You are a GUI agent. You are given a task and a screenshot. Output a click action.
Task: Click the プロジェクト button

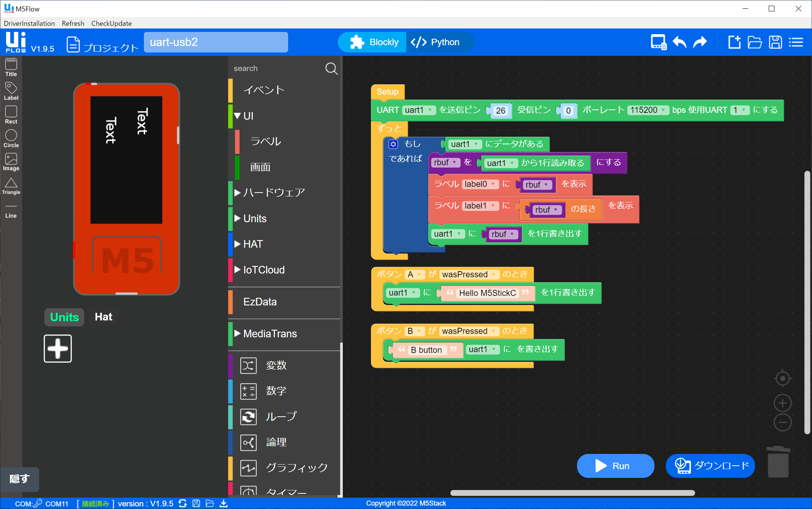pyautogui.click(x=102, y=45)
